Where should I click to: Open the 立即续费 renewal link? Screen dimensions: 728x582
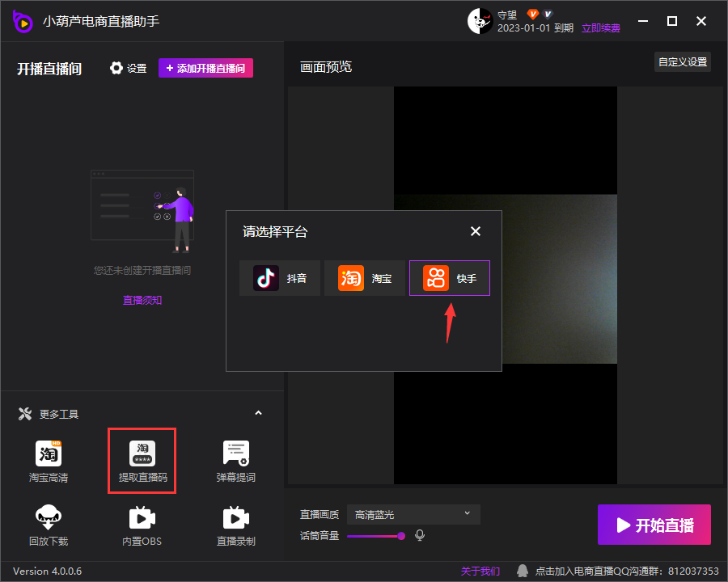point(603,27)
